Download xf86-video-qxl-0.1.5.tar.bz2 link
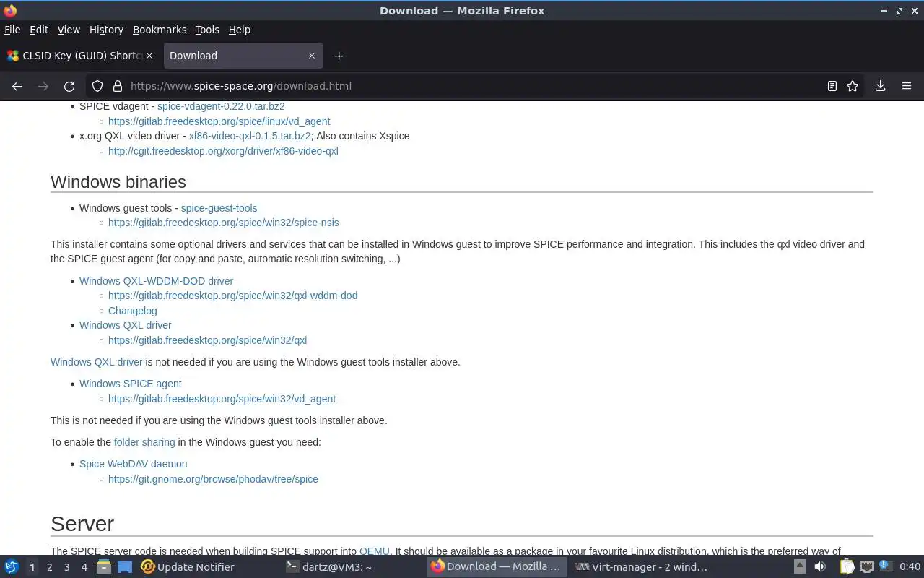The height and width of the screenshot is (578, 924). coord(250,136)
